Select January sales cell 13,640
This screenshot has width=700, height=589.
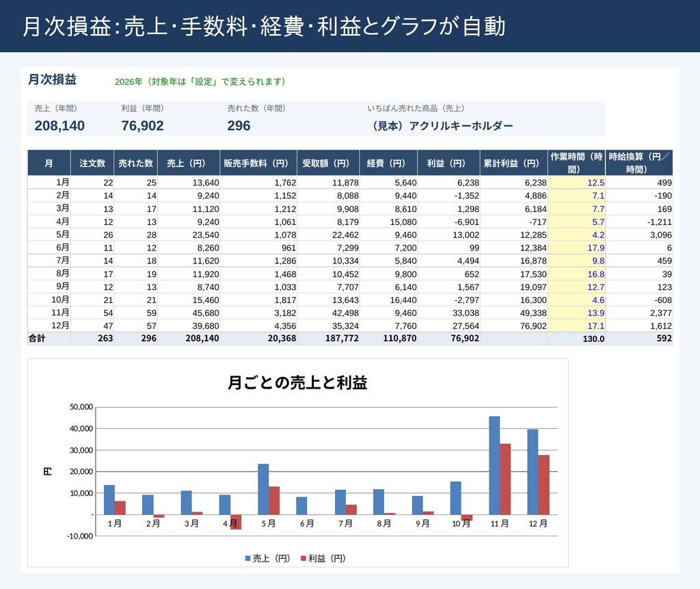click(x=189, y=183)
